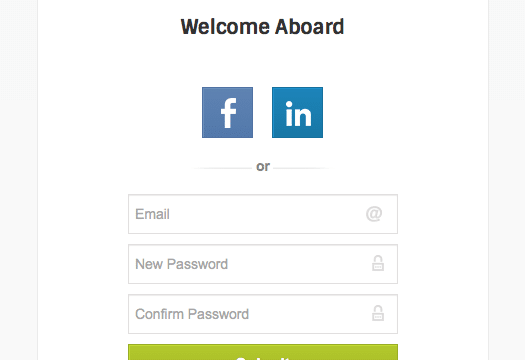Click the Confirm Password placeholder text
Viewport: 525px width, 360px height.
(192, 314)
